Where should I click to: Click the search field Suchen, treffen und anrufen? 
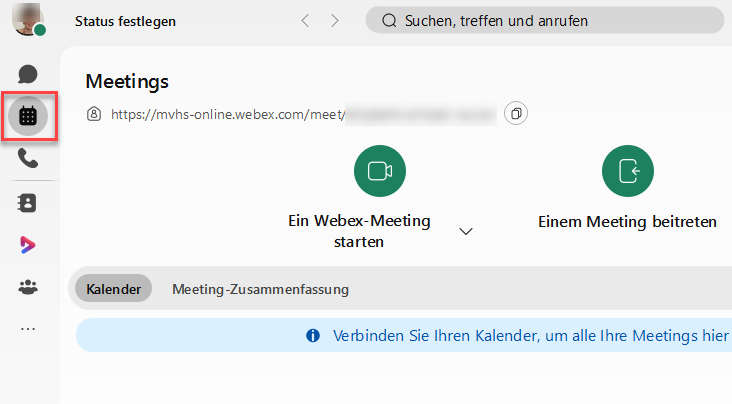click(x=545, y=20)
